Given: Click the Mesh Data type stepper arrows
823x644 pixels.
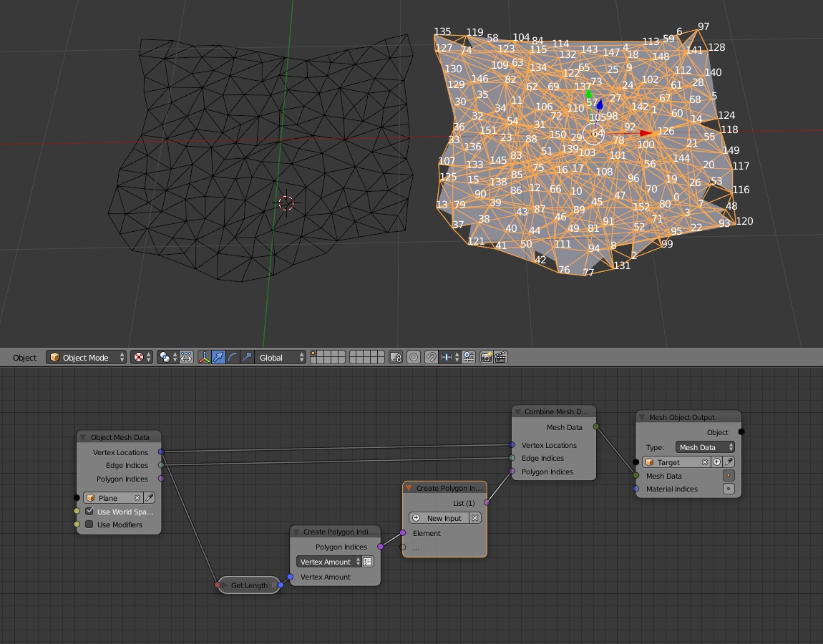Looking at the screenshot, I should tap(731, 447).
